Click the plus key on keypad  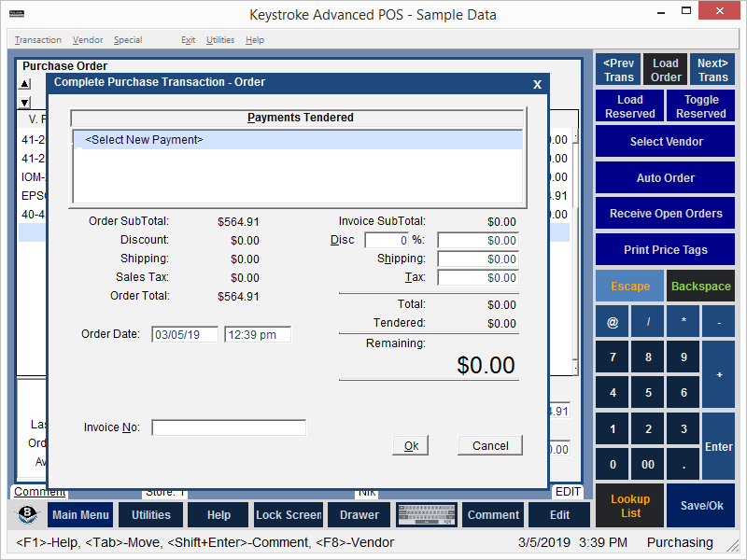tap(718, 375)
